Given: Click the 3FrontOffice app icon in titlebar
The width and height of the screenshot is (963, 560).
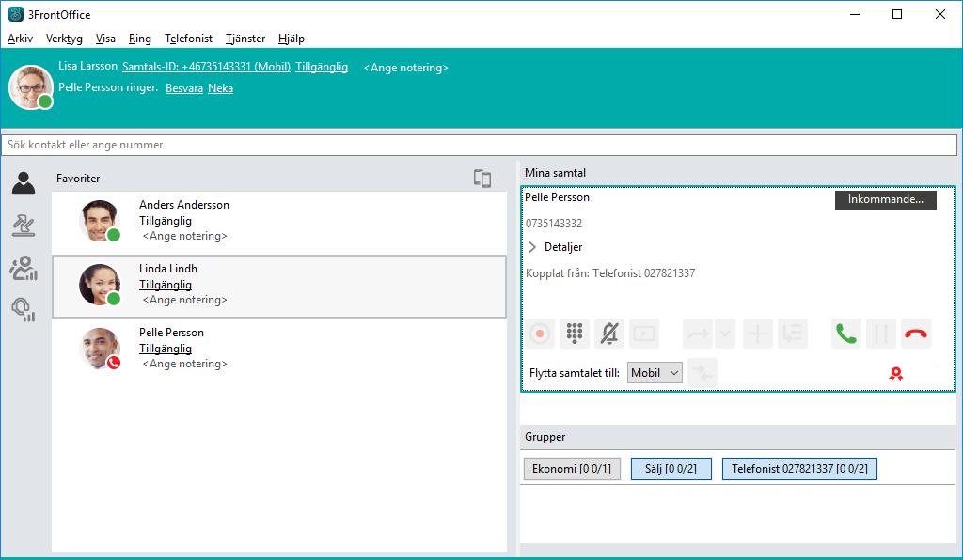Looking at the screenshot, I should [16, 14].
